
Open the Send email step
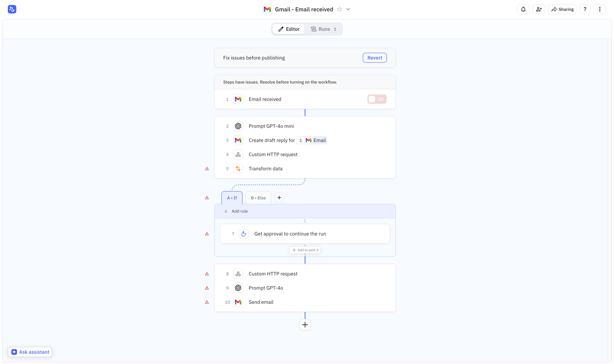click(305, 302)
